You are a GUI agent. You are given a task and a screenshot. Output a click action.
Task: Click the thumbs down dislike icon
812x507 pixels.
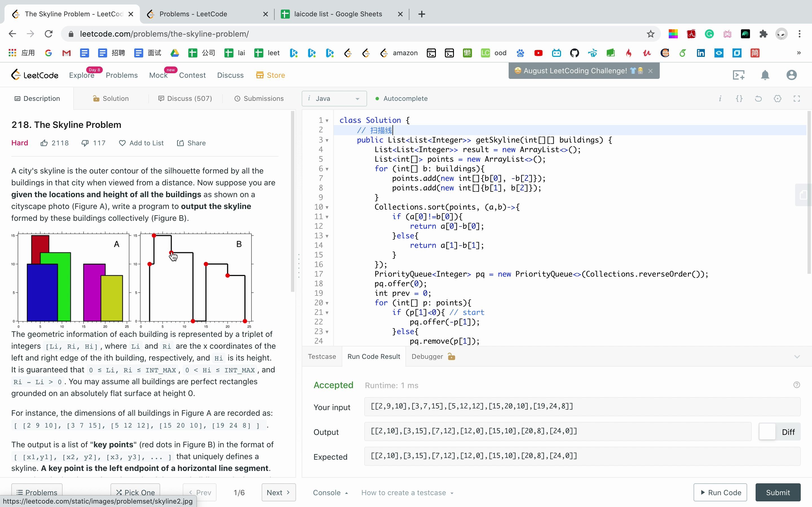[x=85, y=143]
